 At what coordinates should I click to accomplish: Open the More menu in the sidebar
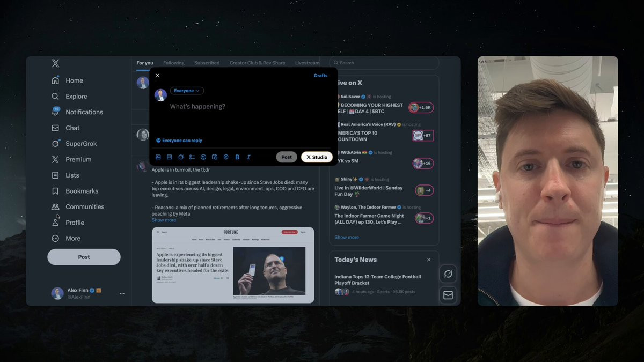click(66, 239)
